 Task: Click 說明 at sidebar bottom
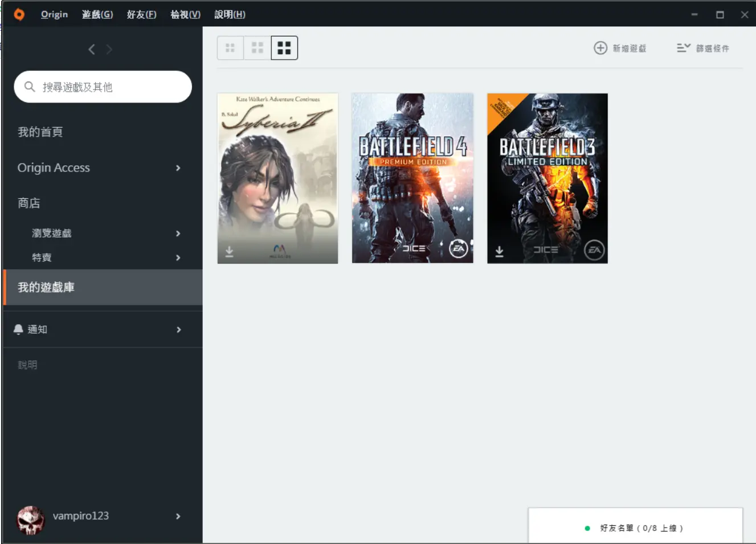point(27,365)
